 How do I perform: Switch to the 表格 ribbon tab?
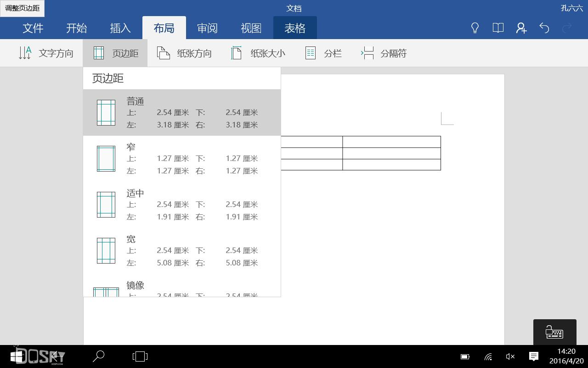294,28
